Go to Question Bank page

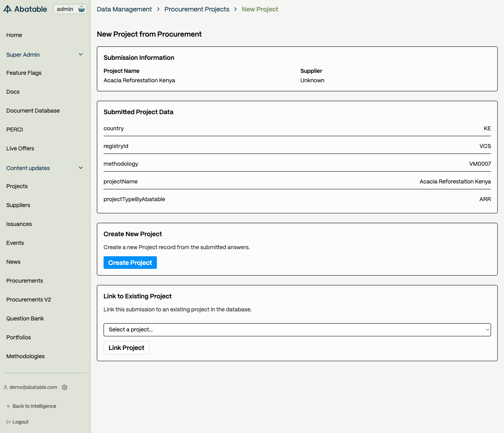point(25,318)
